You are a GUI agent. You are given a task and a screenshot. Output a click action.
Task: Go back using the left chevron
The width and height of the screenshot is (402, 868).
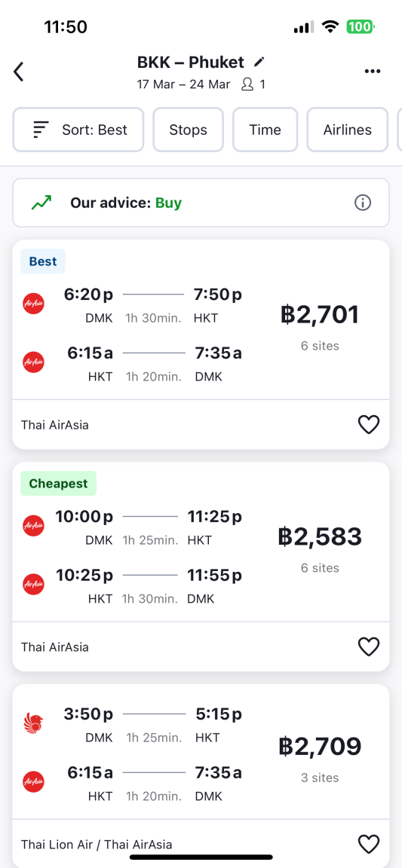click(19, 72)
